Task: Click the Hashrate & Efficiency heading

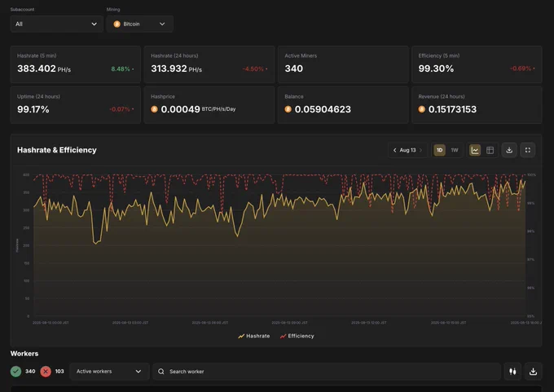Action: 57,150
